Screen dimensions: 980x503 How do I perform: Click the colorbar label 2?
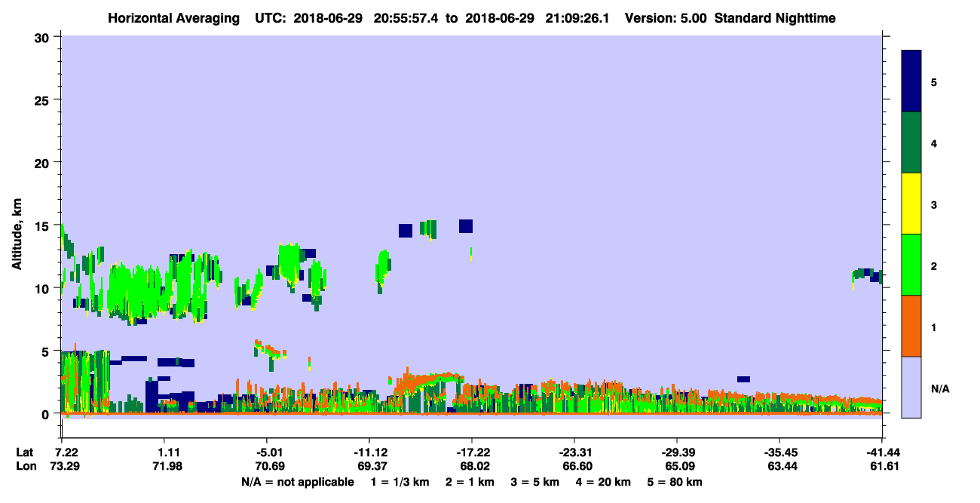tap(934, 265)
